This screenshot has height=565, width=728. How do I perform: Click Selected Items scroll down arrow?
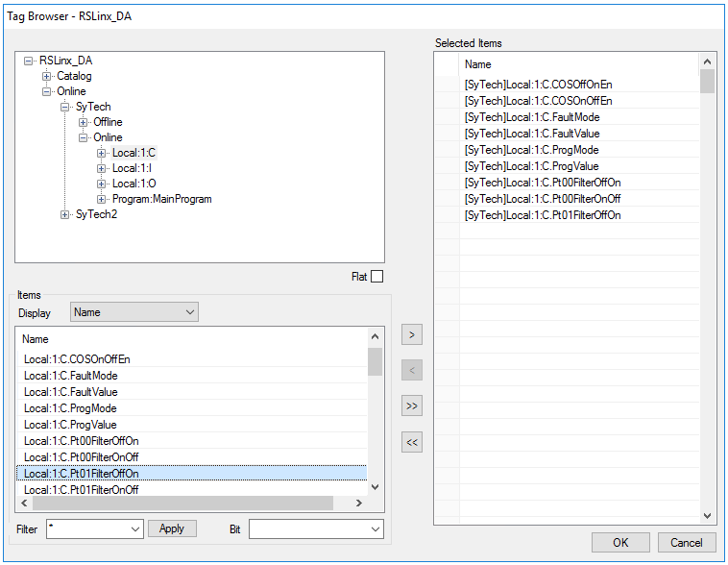[x=707, y=515]
